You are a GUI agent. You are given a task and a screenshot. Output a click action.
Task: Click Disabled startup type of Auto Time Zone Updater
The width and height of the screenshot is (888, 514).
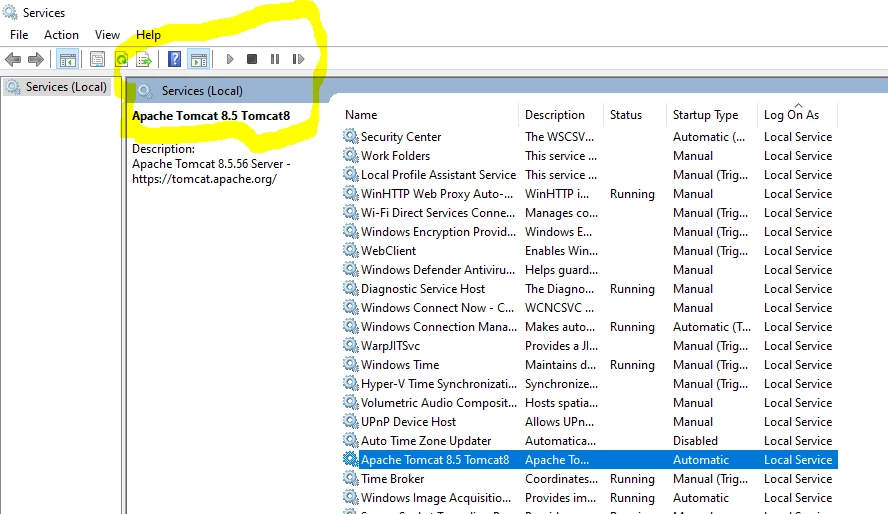[695, 441]
